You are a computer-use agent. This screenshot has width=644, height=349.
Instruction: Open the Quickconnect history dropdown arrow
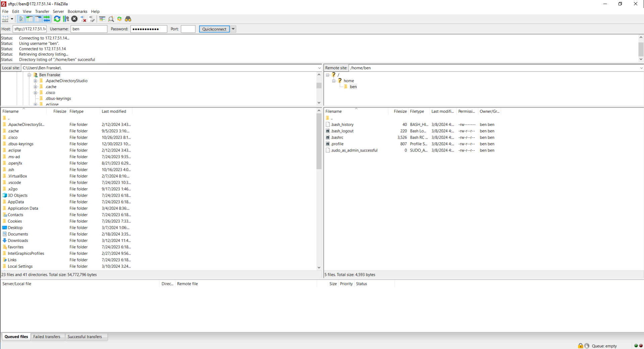coord(233,29)
